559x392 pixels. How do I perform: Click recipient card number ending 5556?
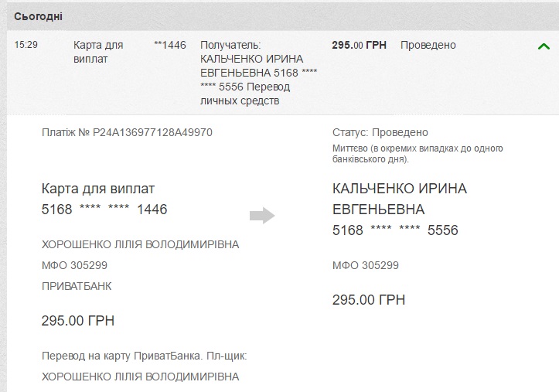(x=395, y=230)
